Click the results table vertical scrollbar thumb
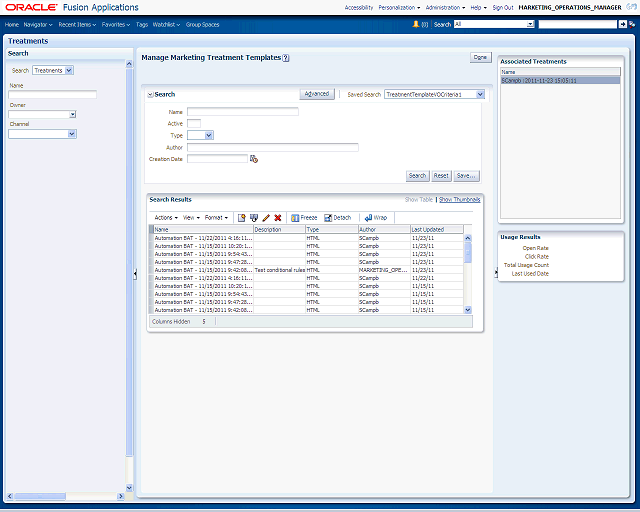 (x=468, y=252)
